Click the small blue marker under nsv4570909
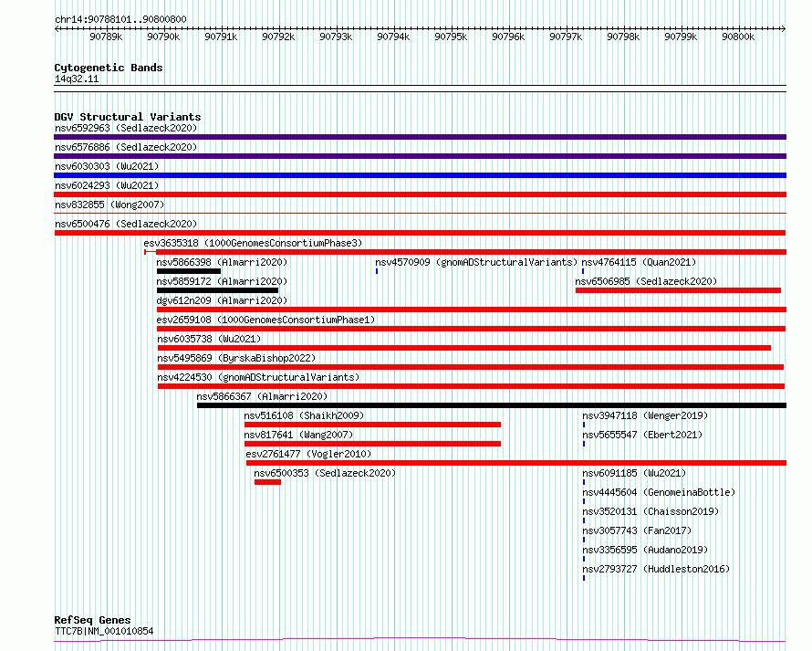Image resolution: width=812 pixels, height=651 pixels. coord(377,271)
